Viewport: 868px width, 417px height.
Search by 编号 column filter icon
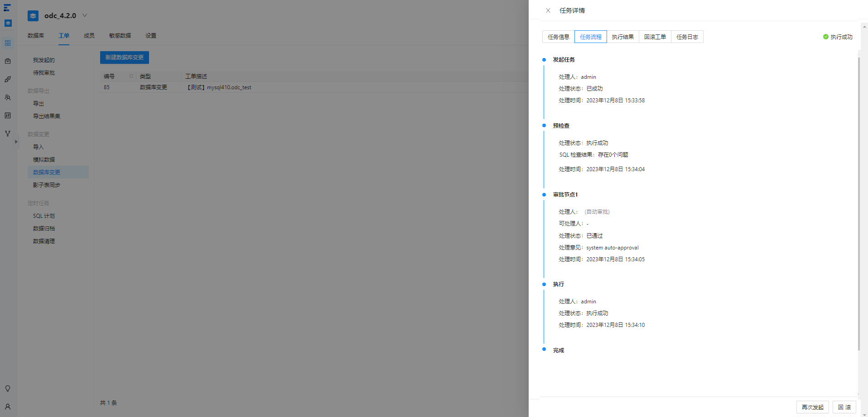coord(131,76)
